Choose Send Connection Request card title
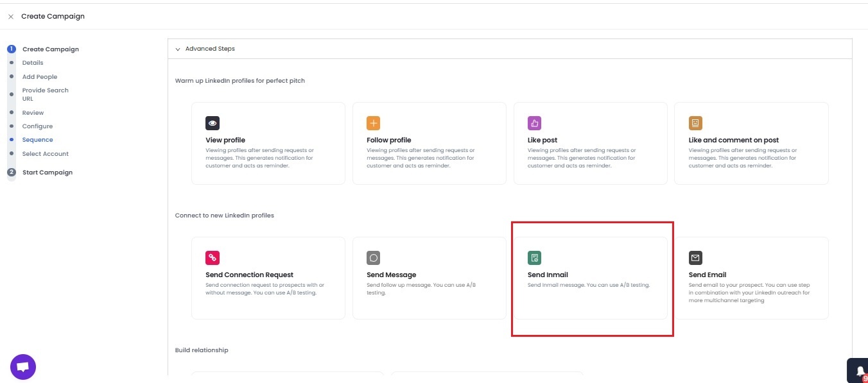 [249, 275]
